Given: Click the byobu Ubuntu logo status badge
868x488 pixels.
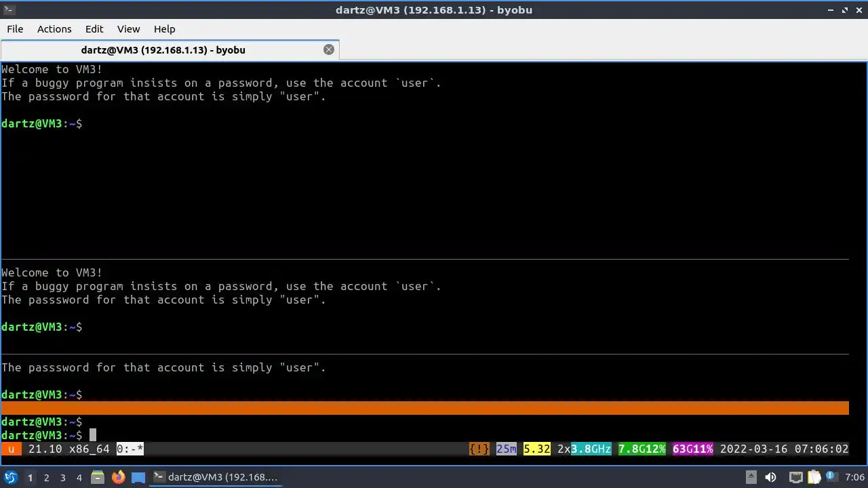Looking at the screenshot, I should 12,449.
